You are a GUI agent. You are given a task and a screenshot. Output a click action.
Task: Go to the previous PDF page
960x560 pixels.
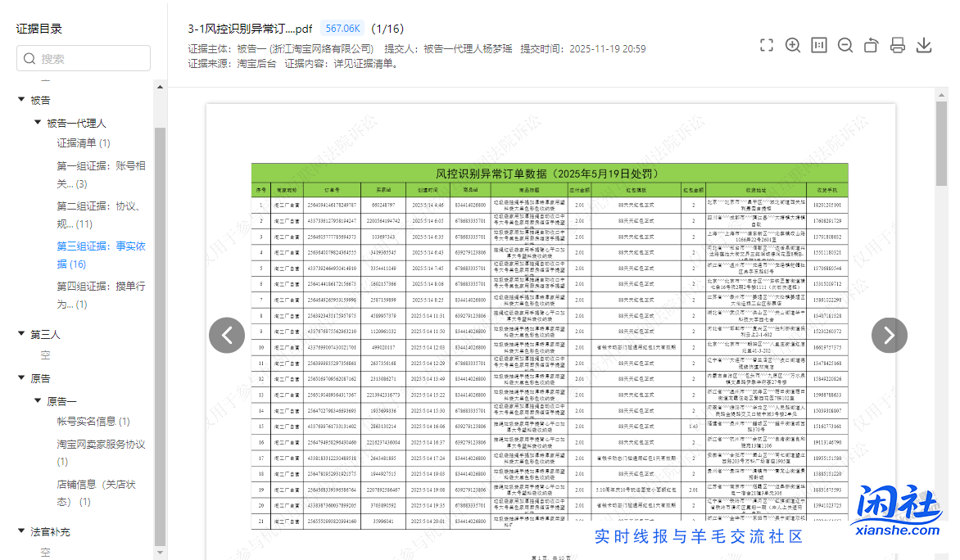227,335
